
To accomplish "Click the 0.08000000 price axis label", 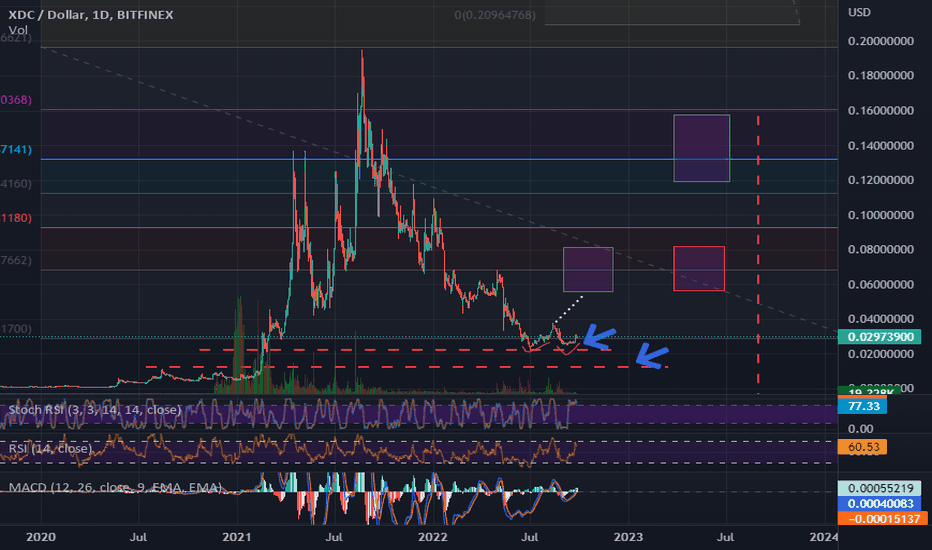I will 881,250.
